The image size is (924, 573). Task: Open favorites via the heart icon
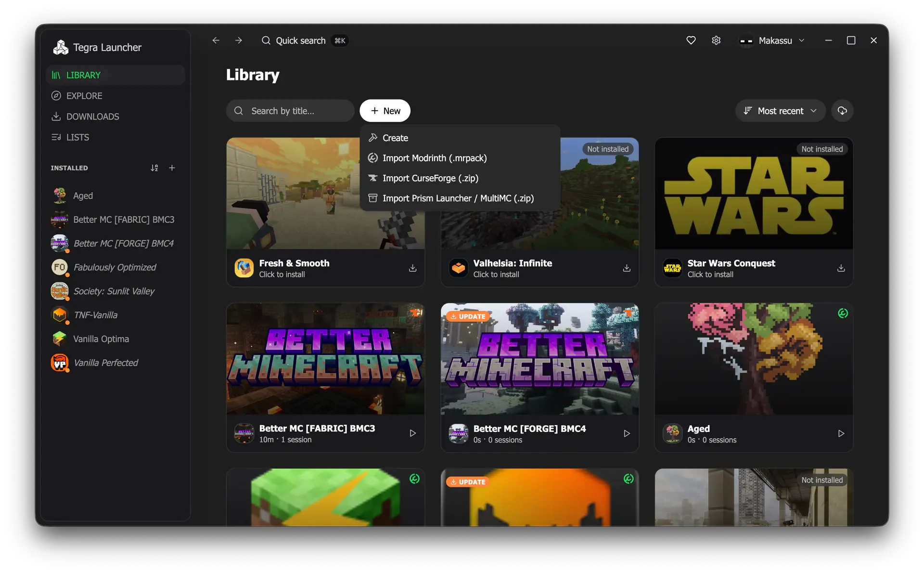point(691,40)
